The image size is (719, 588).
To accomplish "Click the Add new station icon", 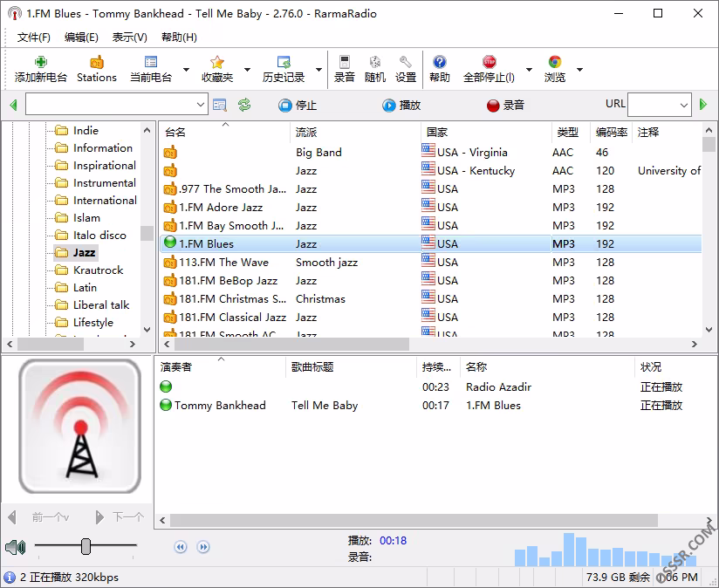I will [x=41, y=62].
